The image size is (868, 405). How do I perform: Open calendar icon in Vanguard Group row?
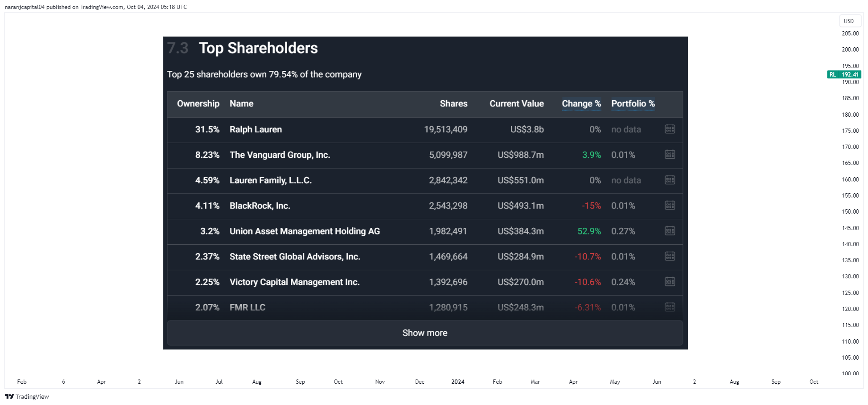coord(670,155)
